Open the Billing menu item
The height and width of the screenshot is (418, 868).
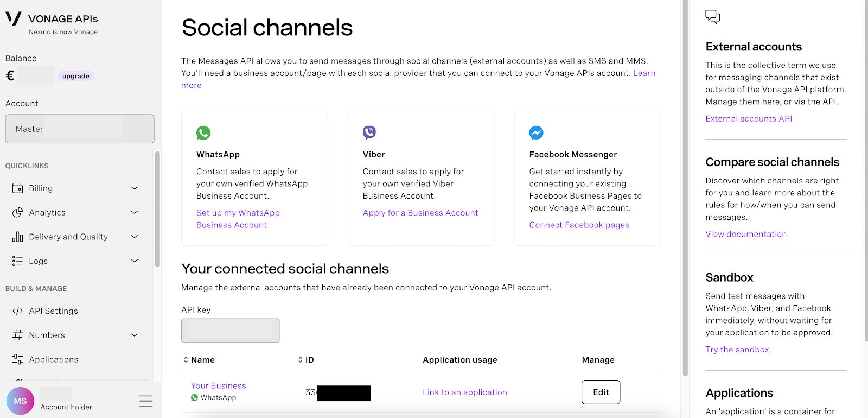41,188
